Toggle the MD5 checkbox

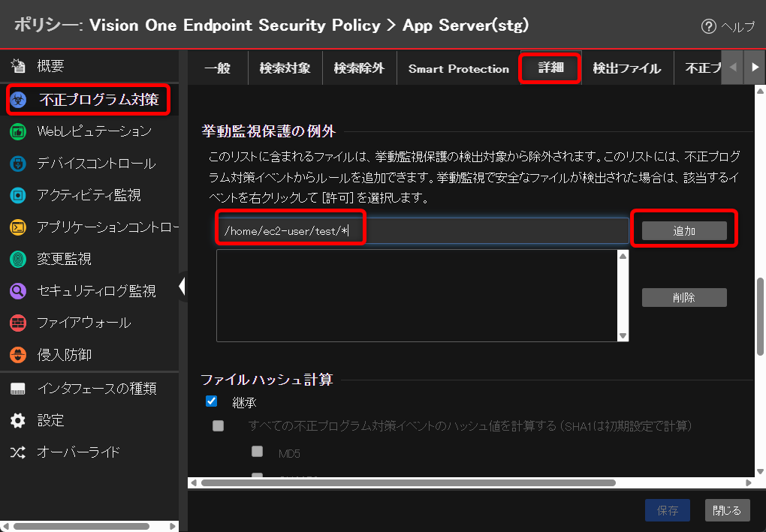coord(258,452)
